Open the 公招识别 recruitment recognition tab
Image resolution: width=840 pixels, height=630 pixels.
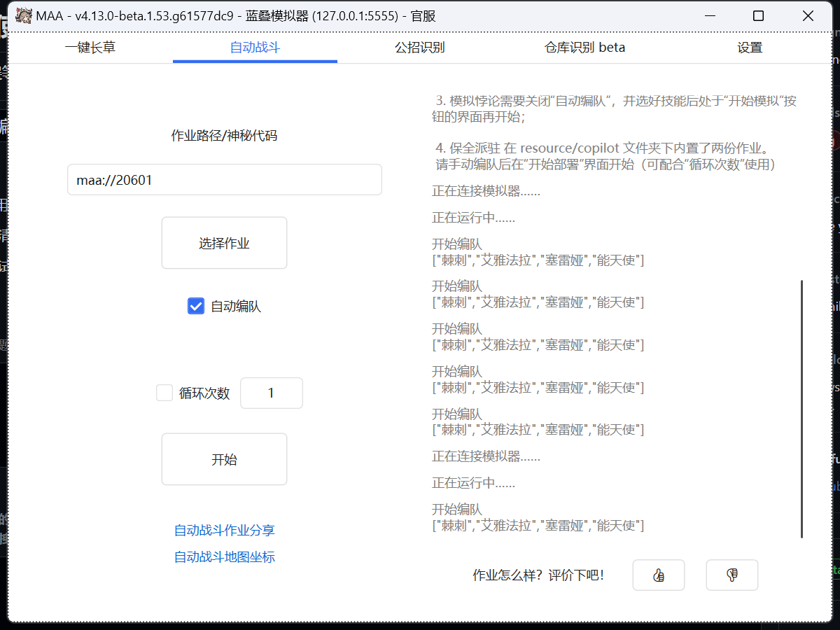point(420,47)
